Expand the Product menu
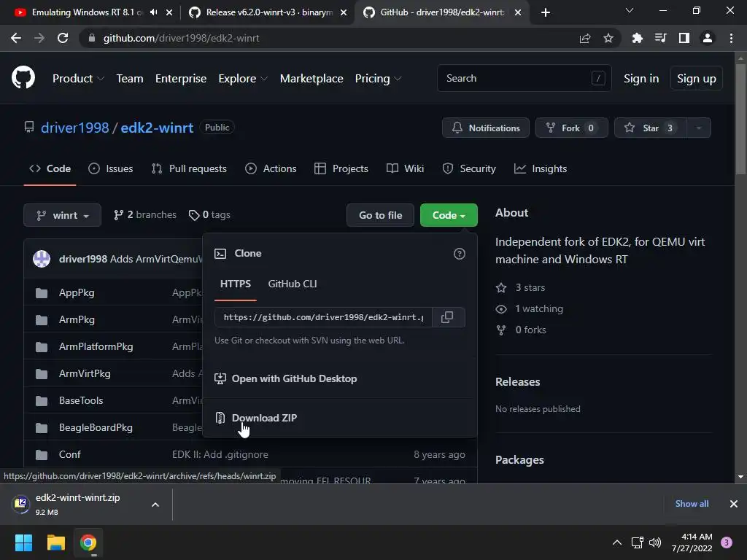This screenshot has width=747, height=560. 78,79
